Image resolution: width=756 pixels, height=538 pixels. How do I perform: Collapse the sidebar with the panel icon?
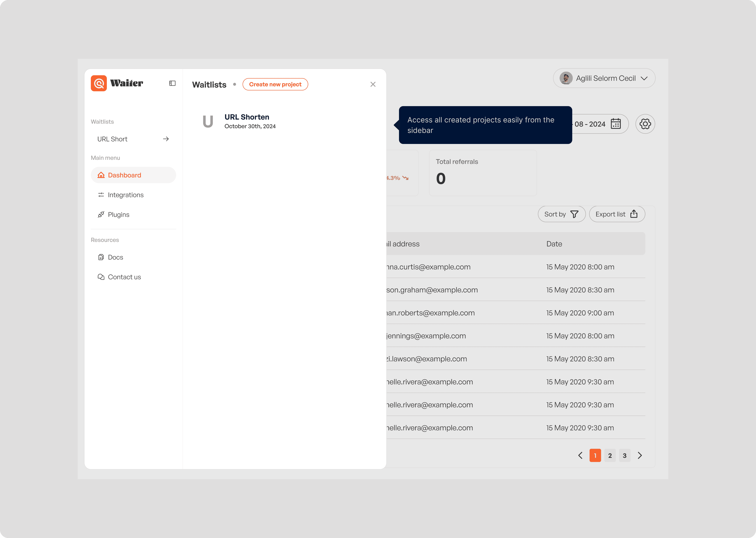172,83
